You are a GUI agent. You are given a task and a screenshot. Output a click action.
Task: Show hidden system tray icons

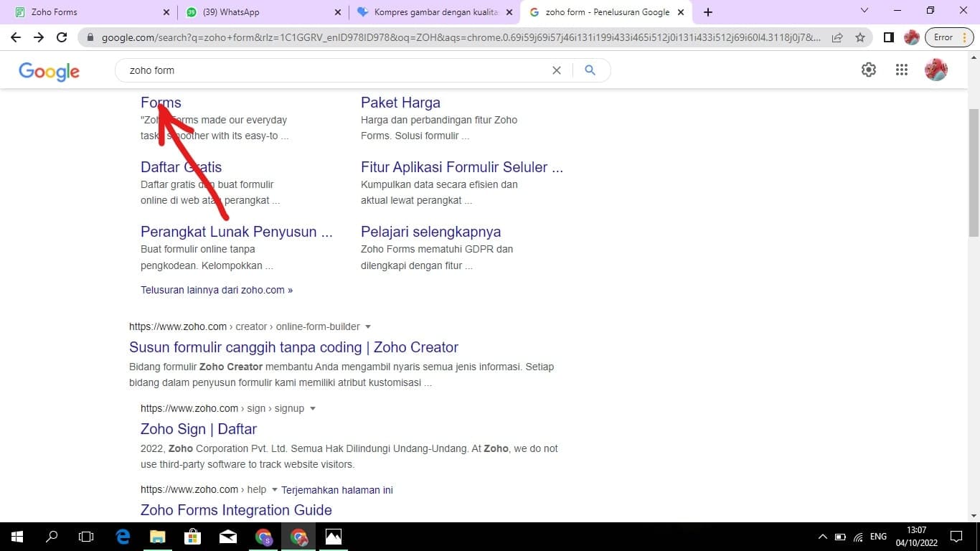click(823, 537)
